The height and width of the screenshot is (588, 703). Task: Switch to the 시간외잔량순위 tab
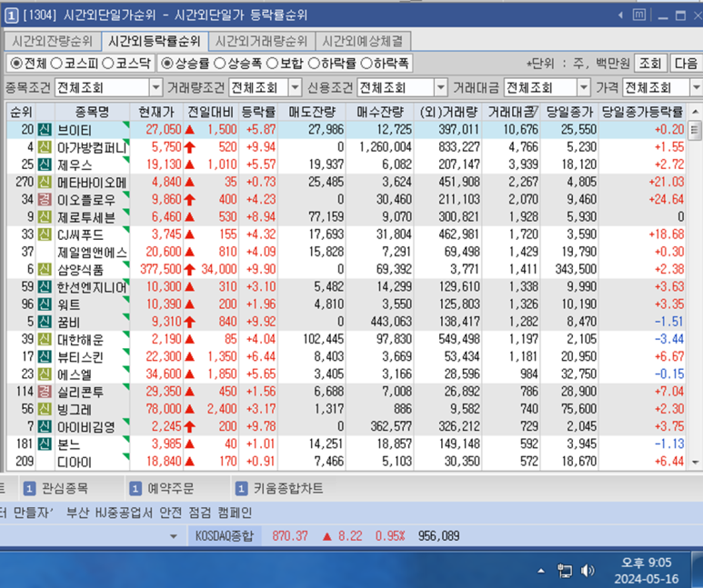pyautogui.click(x=52, y=41)
